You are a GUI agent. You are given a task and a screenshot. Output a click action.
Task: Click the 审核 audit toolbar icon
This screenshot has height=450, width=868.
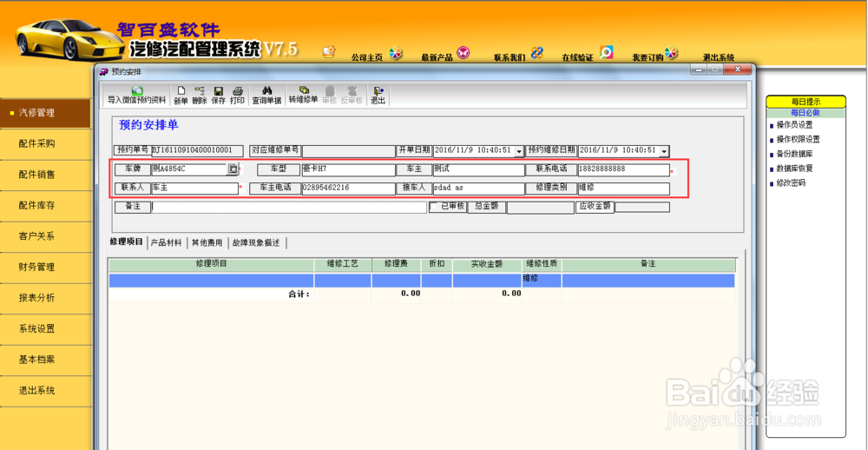[x=329, y=96]
